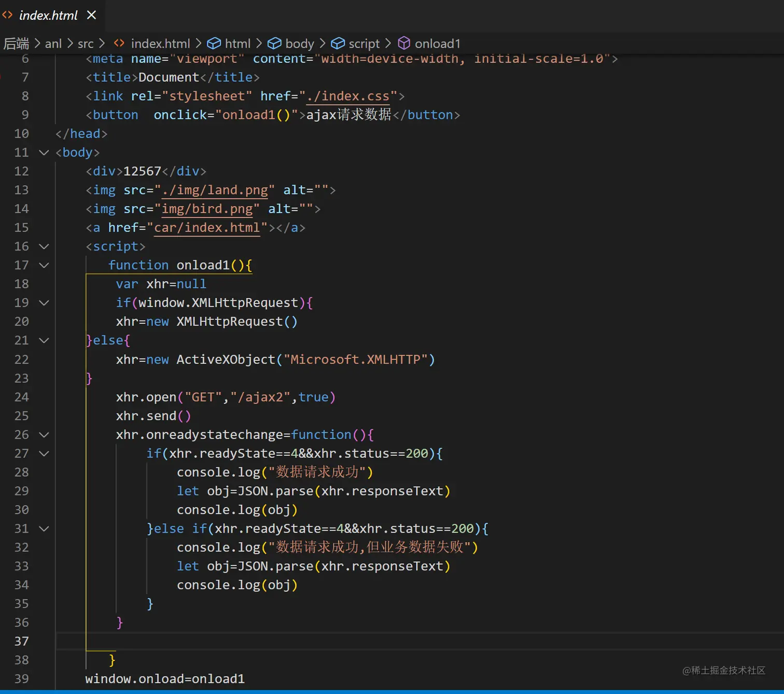The image size is (784, 694).
Task: Click the cube icon beside html breadcrumb
Action: [214, 44]
